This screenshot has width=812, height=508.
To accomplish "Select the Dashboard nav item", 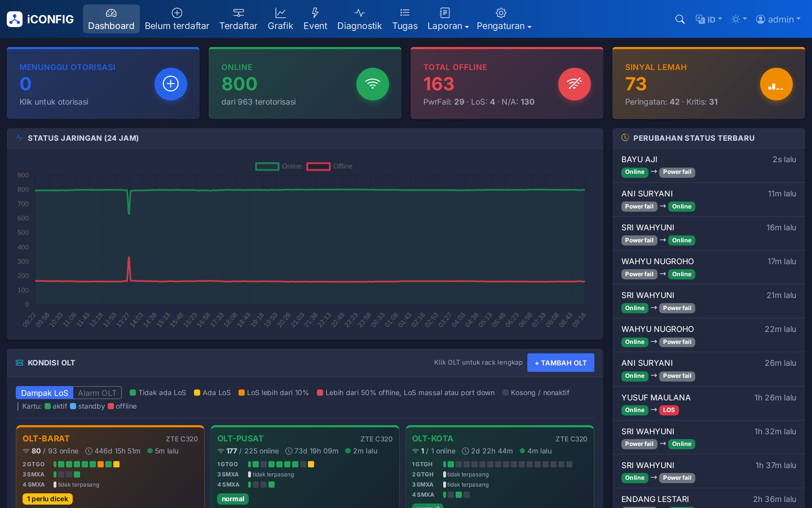I will [111, 19].
